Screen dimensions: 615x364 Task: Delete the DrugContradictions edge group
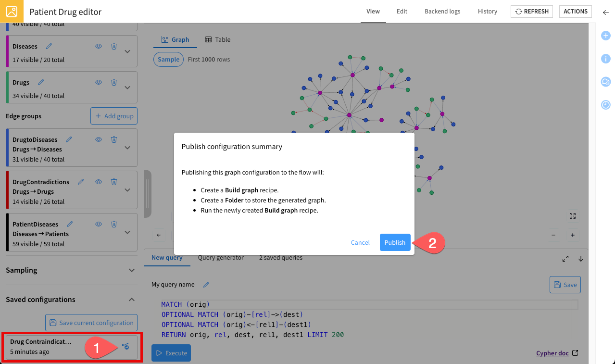click(x=114, y=182)
